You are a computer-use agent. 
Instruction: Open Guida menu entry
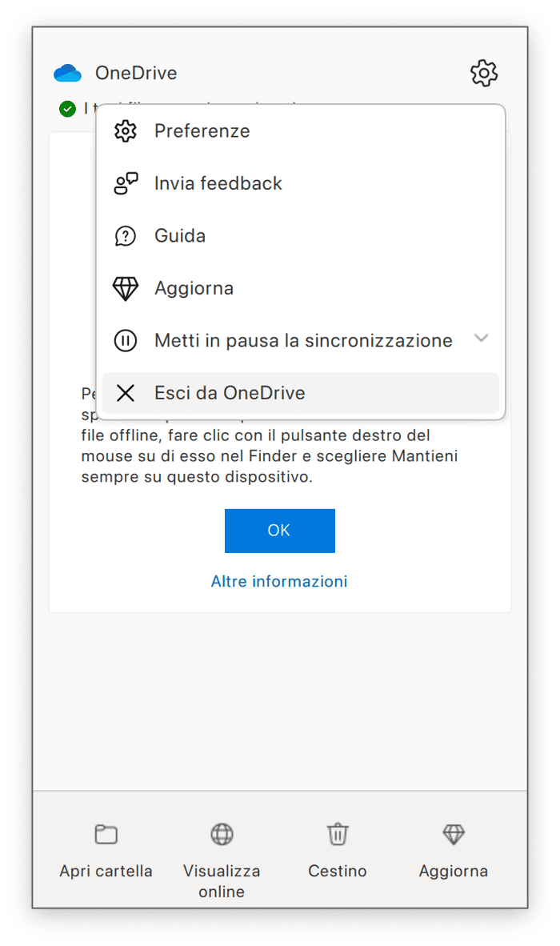pyautogui.click(x=301, y=236)
